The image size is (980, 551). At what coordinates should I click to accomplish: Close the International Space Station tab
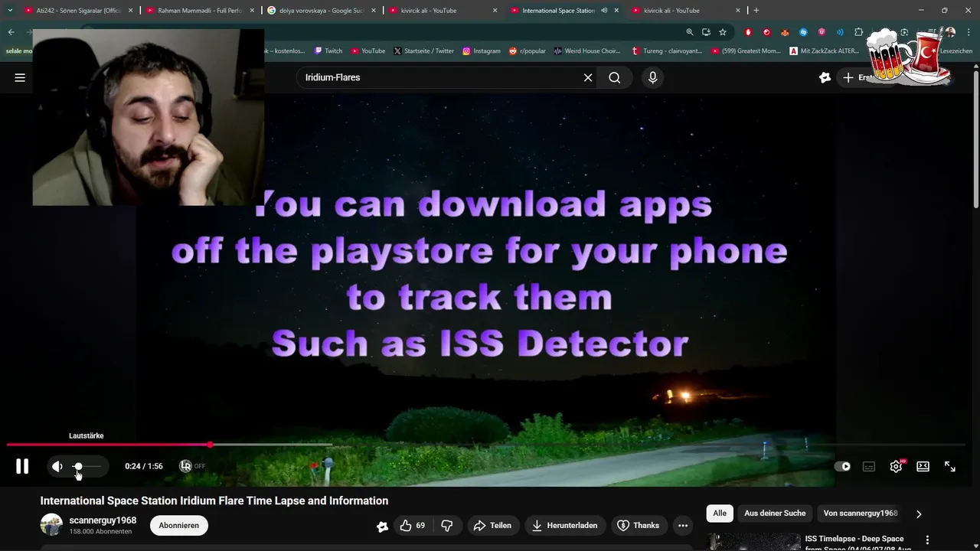(x=616, y=11)
